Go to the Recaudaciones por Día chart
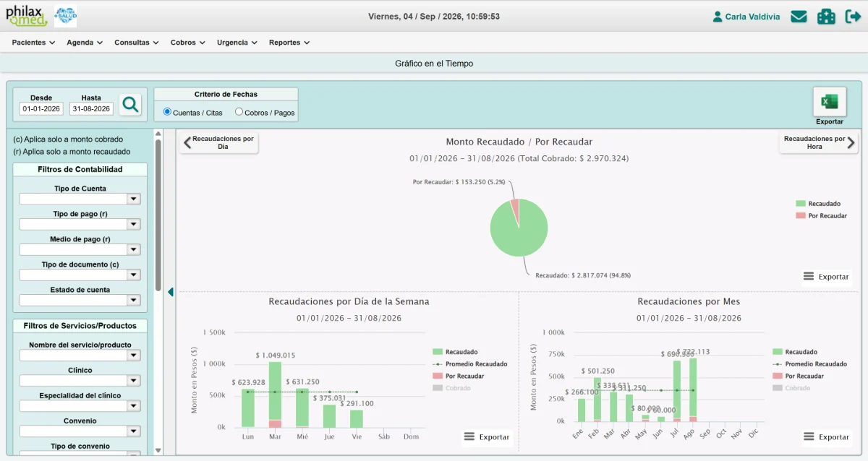The height and width of the screenshot is (461, 868). click(x=219, y=142)
